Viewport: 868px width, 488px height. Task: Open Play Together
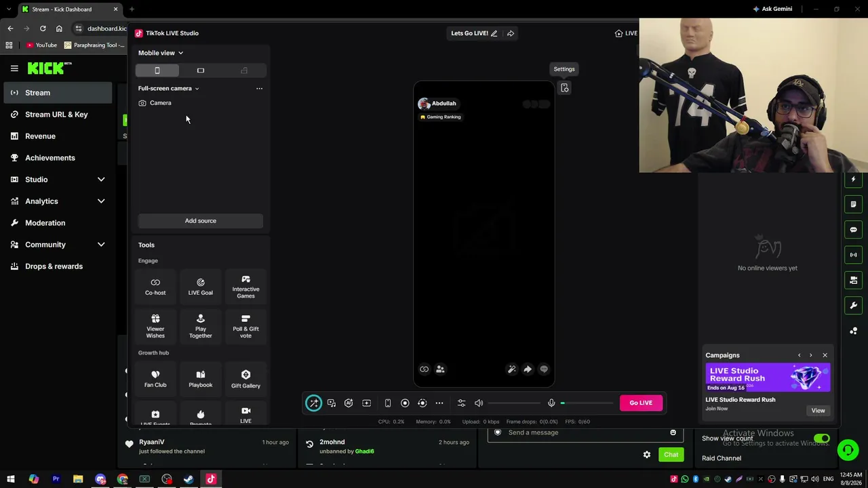click(x=200, y=326)
